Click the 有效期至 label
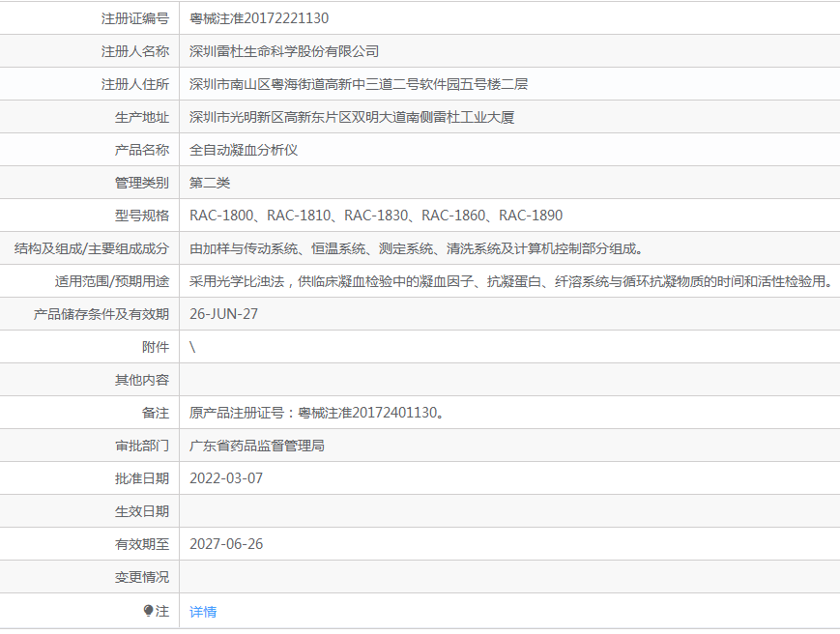The width and height of the screenshot is (840, 634). coord(142,544)
